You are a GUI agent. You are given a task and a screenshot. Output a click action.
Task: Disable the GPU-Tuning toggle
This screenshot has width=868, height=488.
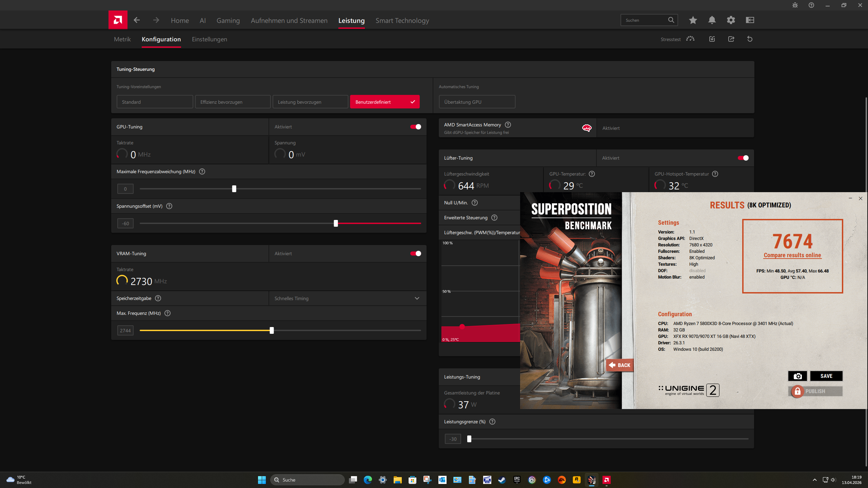(415, 126)
